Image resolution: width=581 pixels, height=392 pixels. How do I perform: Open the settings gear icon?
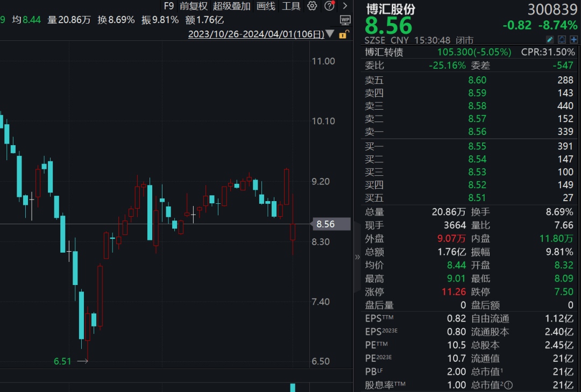312,6
